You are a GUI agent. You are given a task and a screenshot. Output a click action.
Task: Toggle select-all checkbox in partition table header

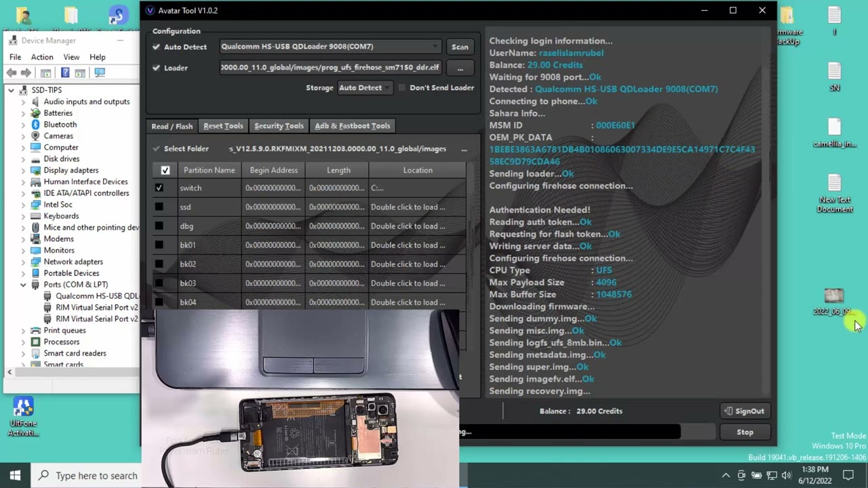[165, 170]
